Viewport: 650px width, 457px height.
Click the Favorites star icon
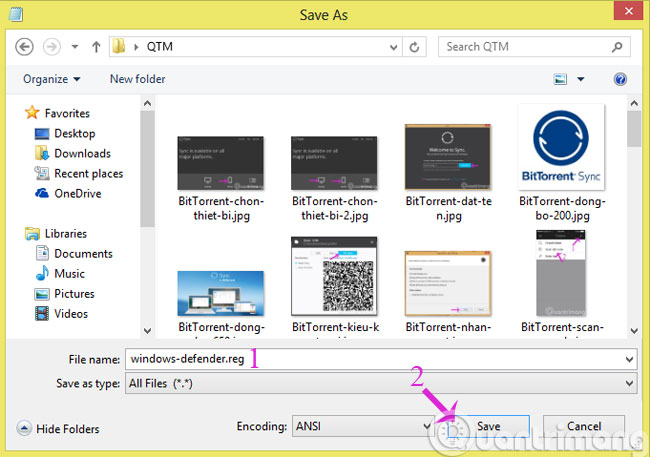click(32, 112)
